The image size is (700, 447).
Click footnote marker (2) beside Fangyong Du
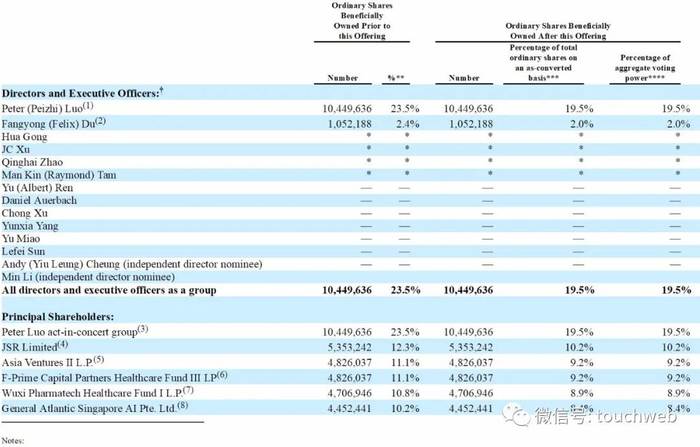pyautogui.click(x=100, y=121)
